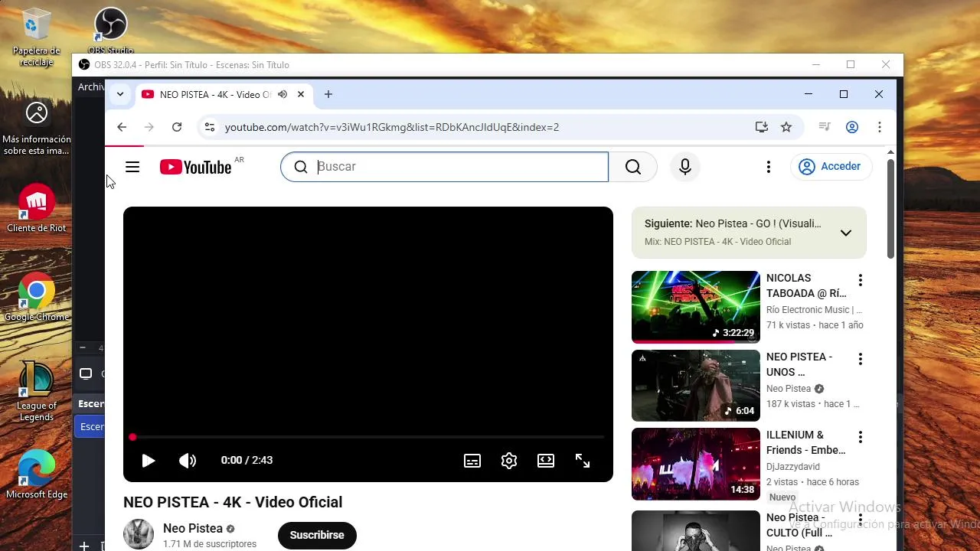Open Microsoft Edge desktop shortcut
The height and width of the screenshot is (551, 980).
(36, 474)
